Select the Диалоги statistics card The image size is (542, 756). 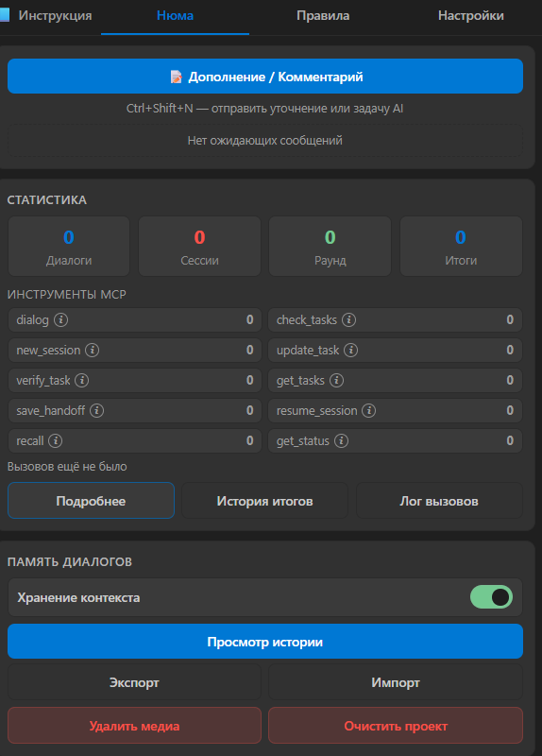69,247
